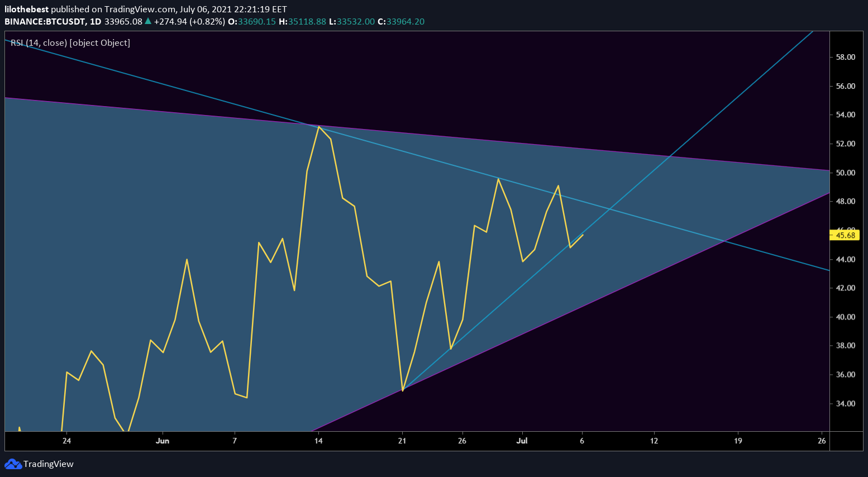Click the 44.00 level on the scale
The width and height of the screenshot is (868, 477).
tap(846, 259)
